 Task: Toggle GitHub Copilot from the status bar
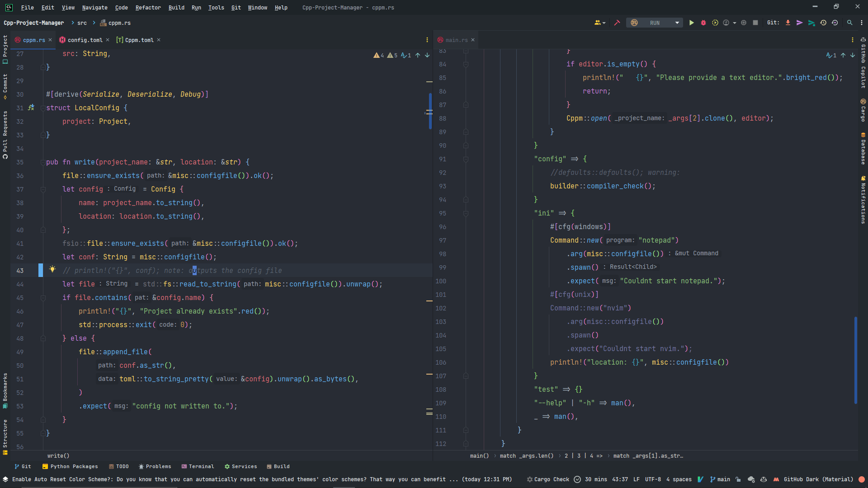tap(764, 479)
